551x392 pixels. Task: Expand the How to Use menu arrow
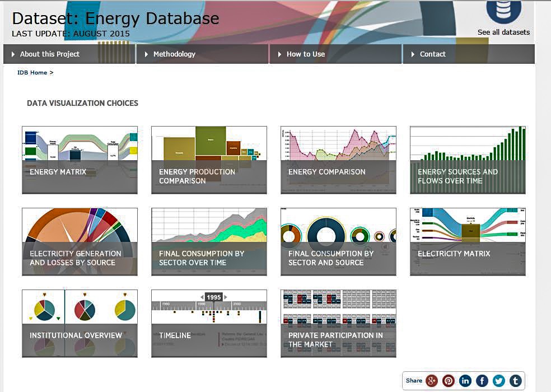click(278, 54)
